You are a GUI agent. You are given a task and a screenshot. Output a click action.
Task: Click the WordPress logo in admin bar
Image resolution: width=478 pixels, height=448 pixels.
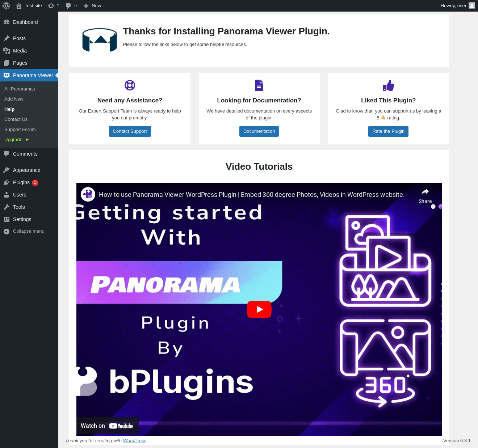click(x=6, y=6)
